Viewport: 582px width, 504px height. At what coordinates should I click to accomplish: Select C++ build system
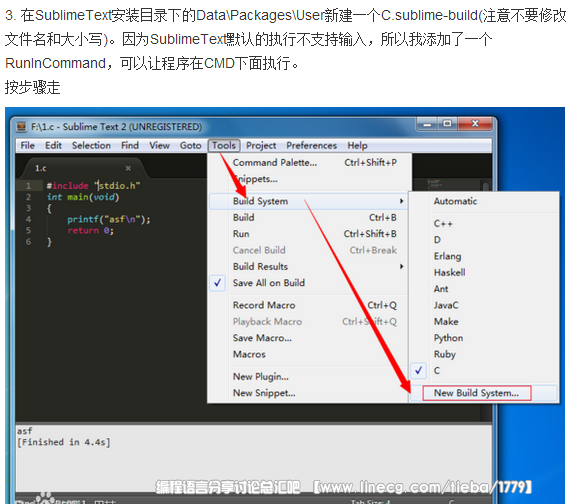[484, 223]
